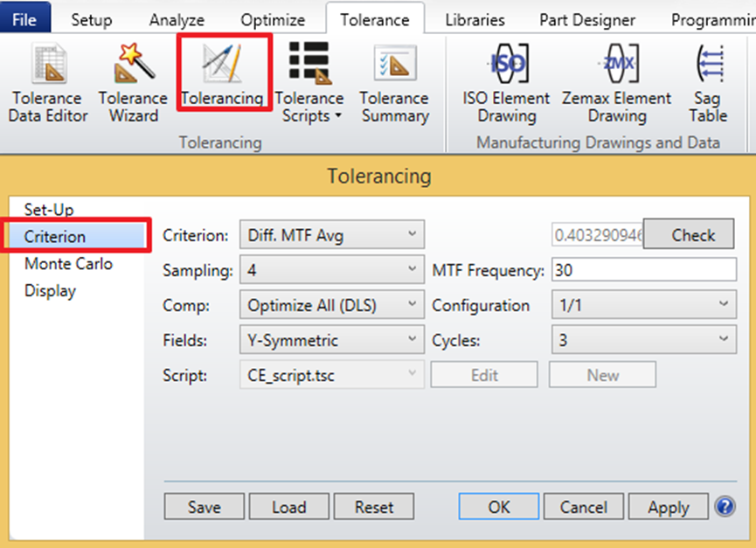Open the Tolerance Data Editor
Screen dimensions: 756x548
(x=48, y=83)
